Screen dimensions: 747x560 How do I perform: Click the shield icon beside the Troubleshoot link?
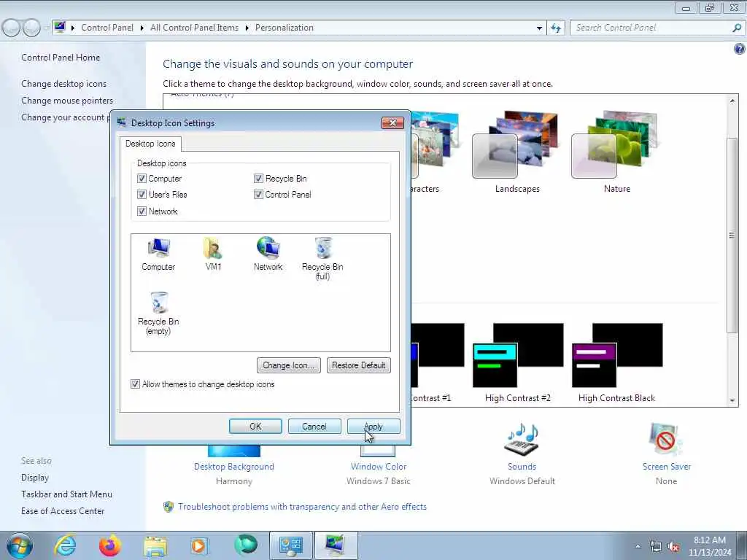click(169, 507)
